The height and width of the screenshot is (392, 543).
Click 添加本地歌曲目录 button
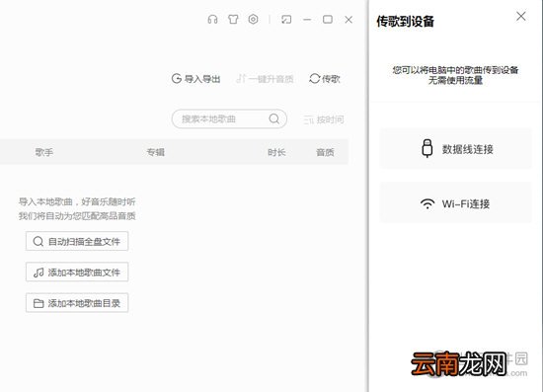(x=77, y=303)
